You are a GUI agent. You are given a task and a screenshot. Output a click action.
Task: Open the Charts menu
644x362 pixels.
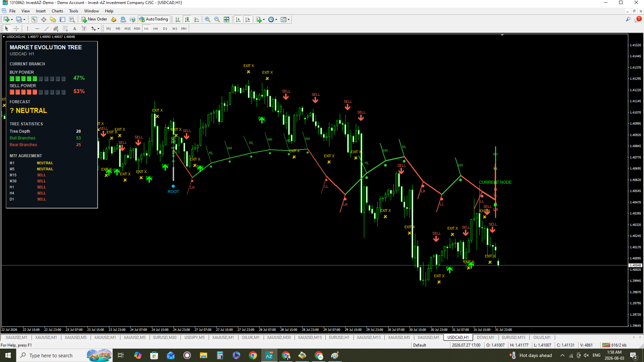coord(57,11)
